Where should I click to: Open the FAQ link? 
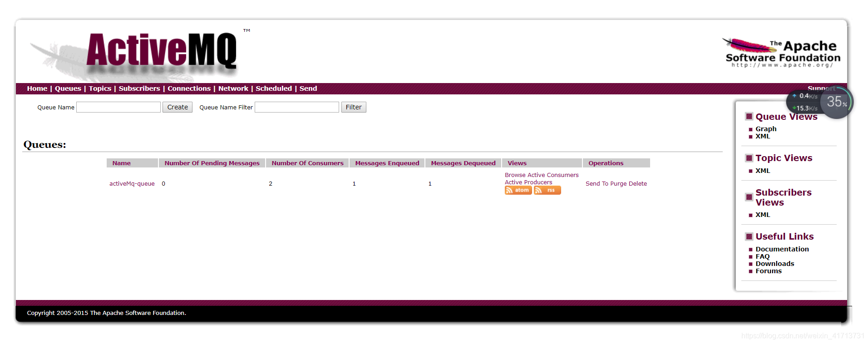(x=763, y=256)
